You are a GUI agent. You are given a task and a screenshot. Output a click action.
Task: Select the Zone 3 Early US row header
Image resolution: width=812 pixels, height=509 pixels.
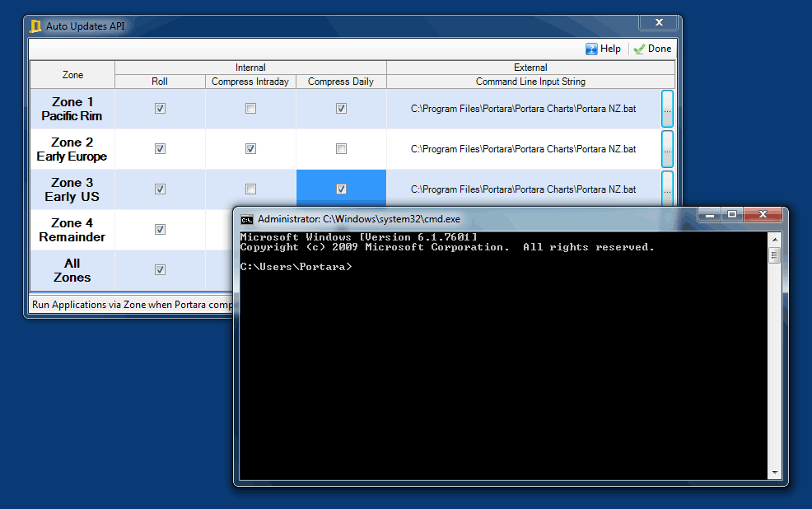click(x=72, y=189)
